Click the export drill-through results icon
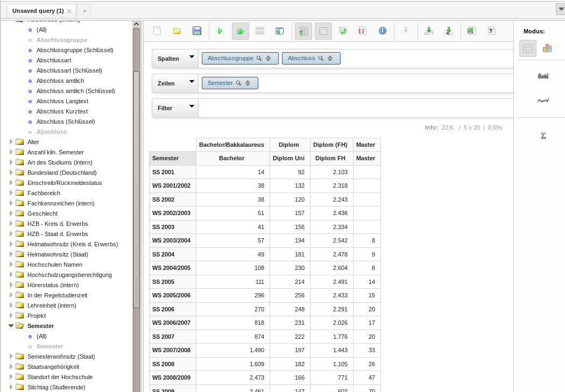 coord(449,31)
